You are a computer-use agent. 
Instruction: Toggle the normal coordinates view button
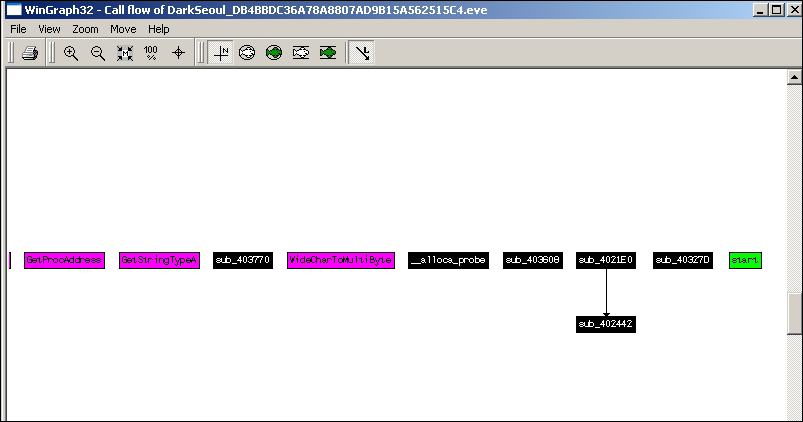point(221,53)
